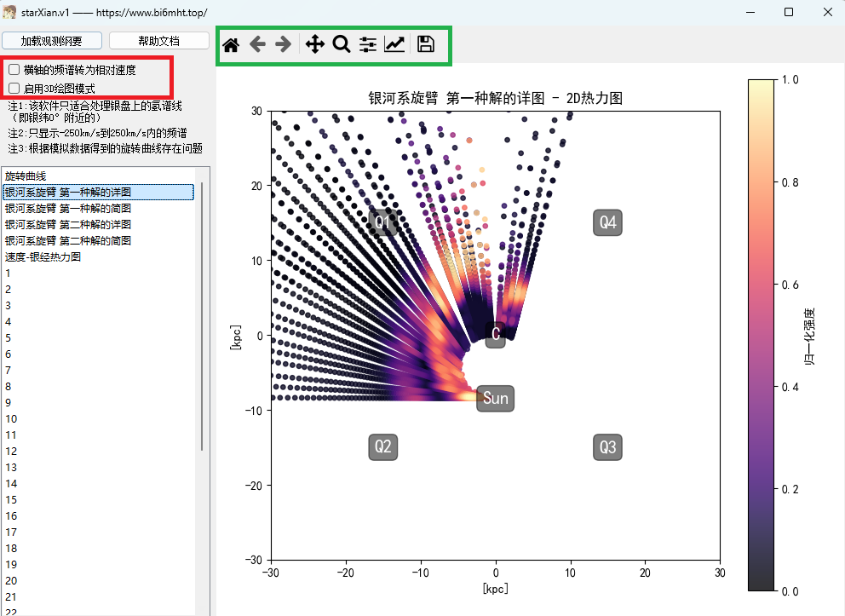Image resolution: width=845 pixels, height=616 pixels.
Task: Save the figure with floppy disk icon
Action: point(426,45)
